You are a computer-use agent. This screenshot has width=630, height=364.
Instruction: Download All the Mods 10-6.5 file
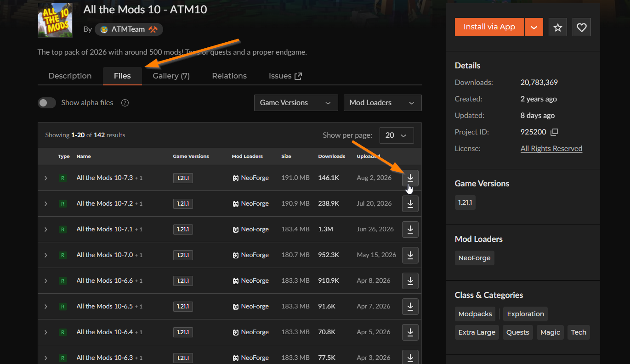point(410,306)
